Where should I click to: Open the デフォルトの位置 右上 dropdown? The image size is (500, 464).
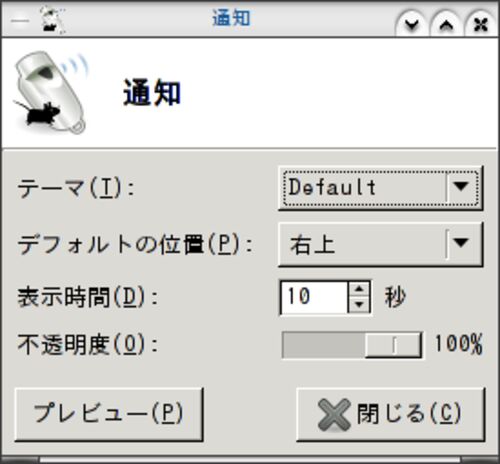(x=380, y=245)
